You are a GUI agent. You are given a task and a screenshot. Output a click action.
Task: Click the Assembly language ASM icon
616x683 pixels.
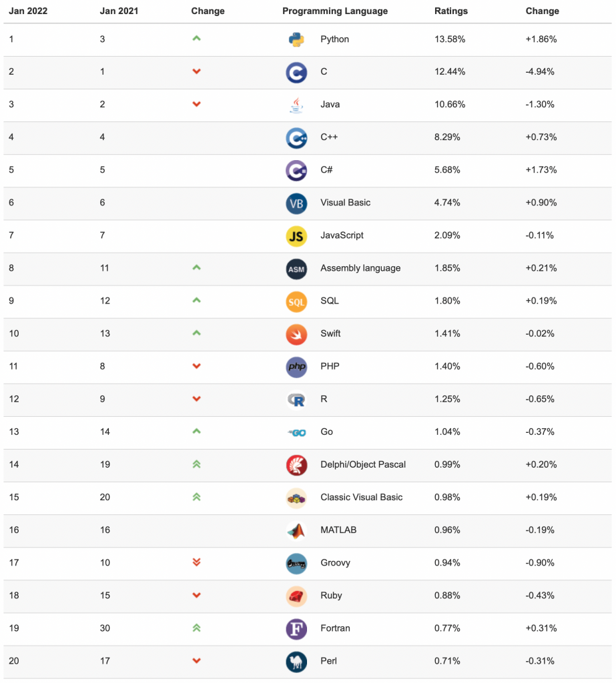[296, 269]
